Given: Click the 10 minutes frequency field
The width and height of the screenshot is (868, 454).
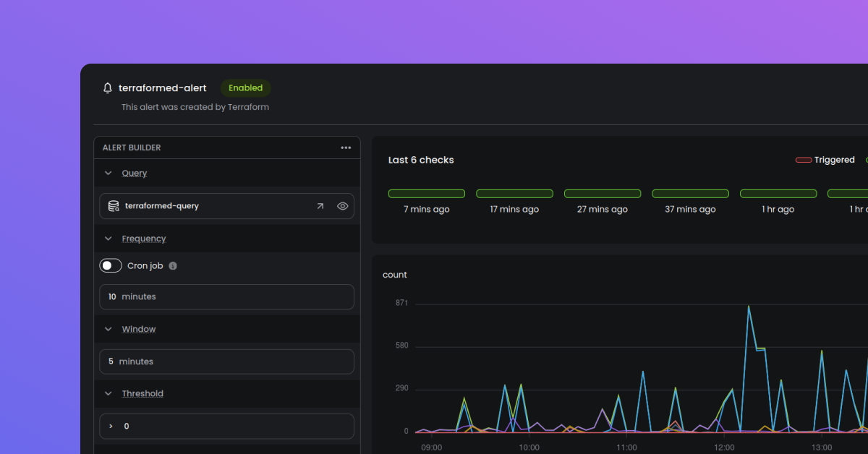Looking at the screenshot, I should coord(226,296).
